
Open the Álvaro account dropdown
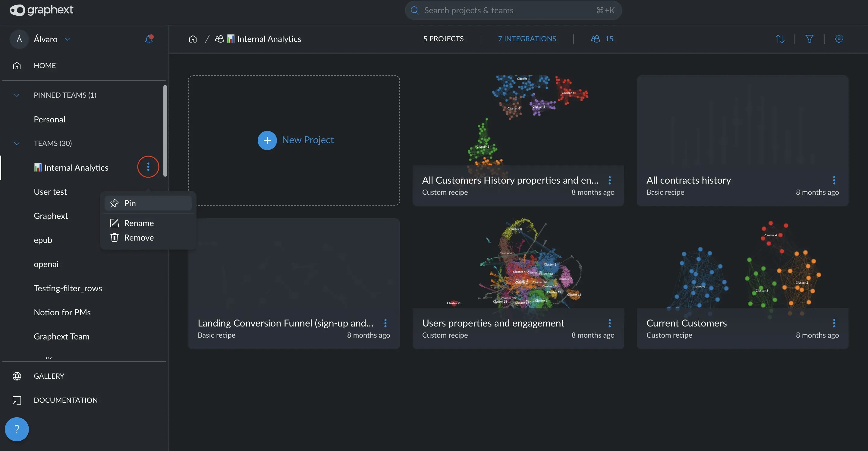click(67, 39)
